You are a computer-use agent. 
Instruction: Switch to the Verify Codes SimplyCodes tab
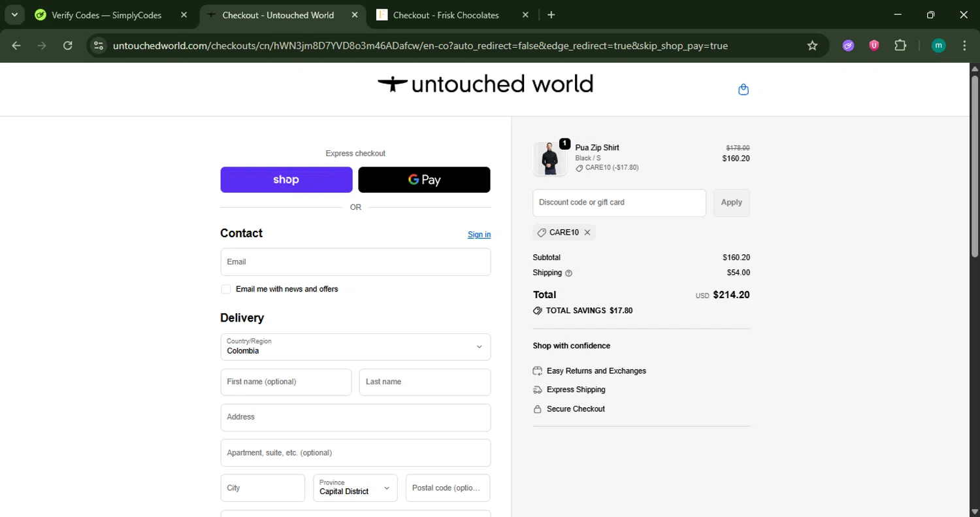(x=106, y=15)
